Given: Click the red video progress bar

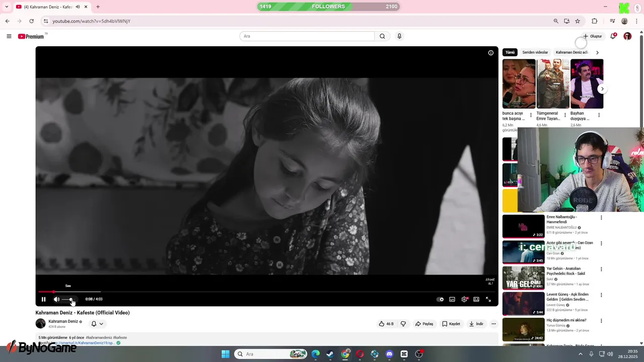Looking at the screenshot, I should coord(267,292).
